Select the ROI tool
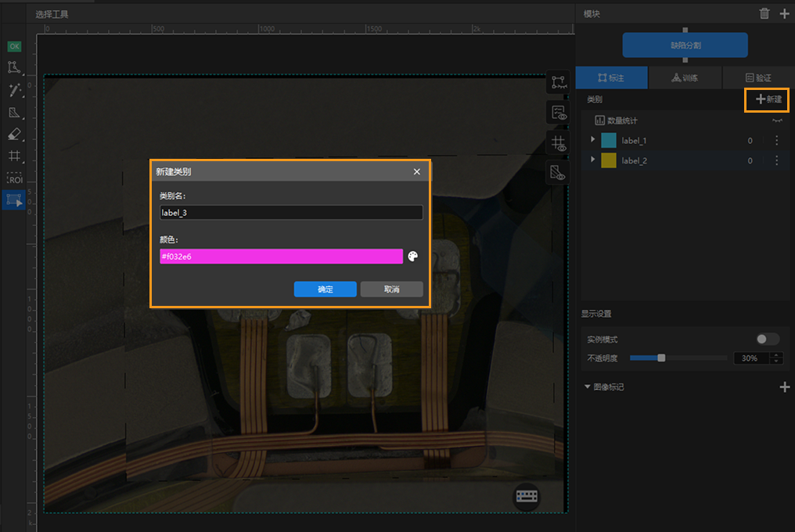Viewport: 795px width, 532px height. tap(14, 178)
